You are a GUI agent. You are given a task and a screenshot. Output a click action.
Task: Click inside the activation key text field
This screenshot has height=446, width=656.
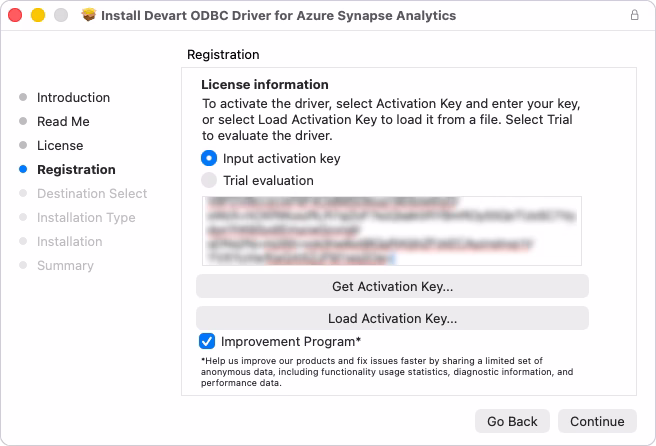pyautogui.click(x=392, y=231)
